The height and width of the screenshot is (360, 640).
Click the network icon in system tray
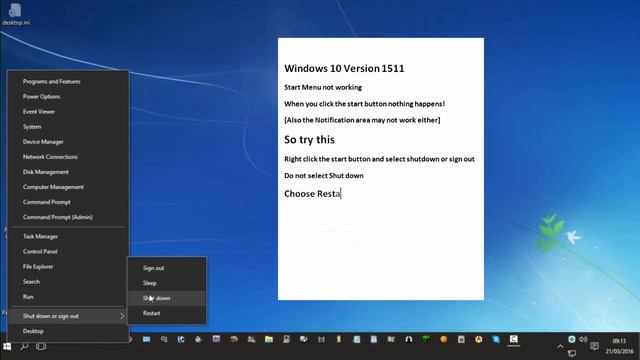[572, 353]
